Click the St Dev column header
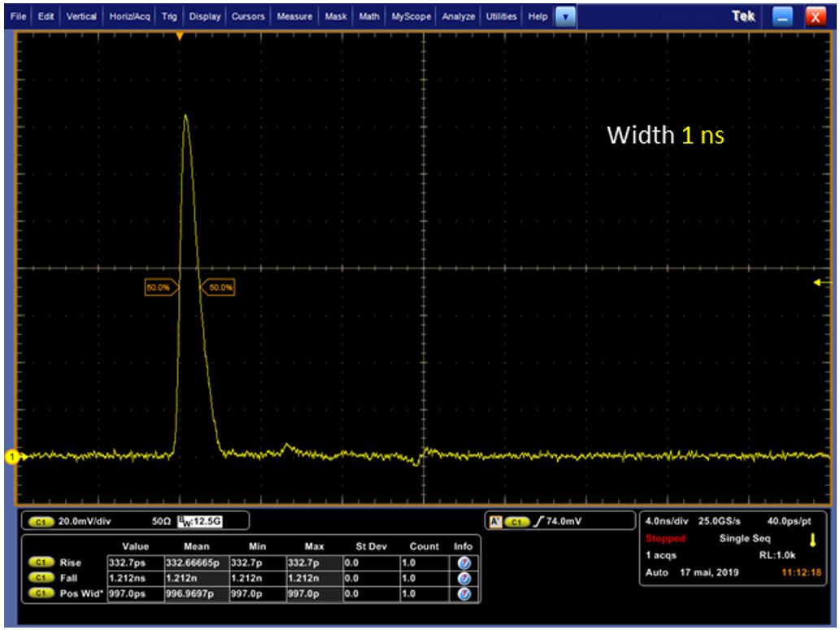 [x=372, y=546]
